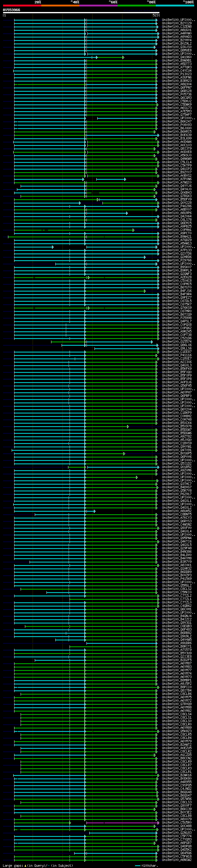Click the green ~80% identity legend bar

[x=137, y=6]
